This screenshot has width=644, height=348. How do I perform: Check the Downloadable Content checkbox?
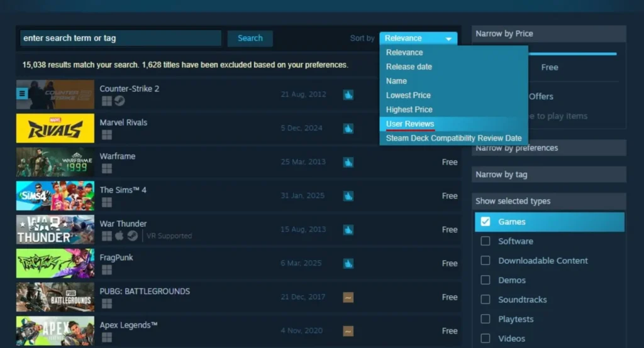coord(486,261)
